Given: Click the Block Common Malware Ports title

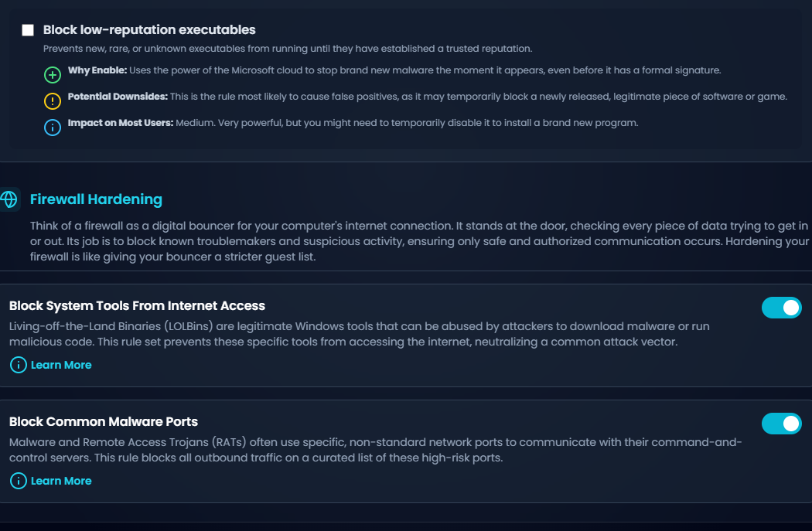Looking at the screenshot, I should [104, 422].
